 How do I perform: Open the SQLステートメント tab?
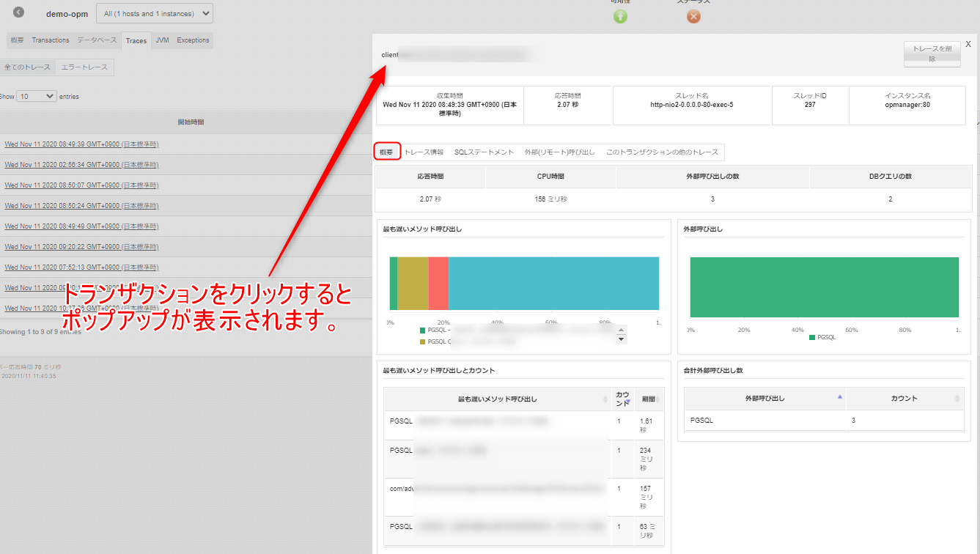point(484,152)
